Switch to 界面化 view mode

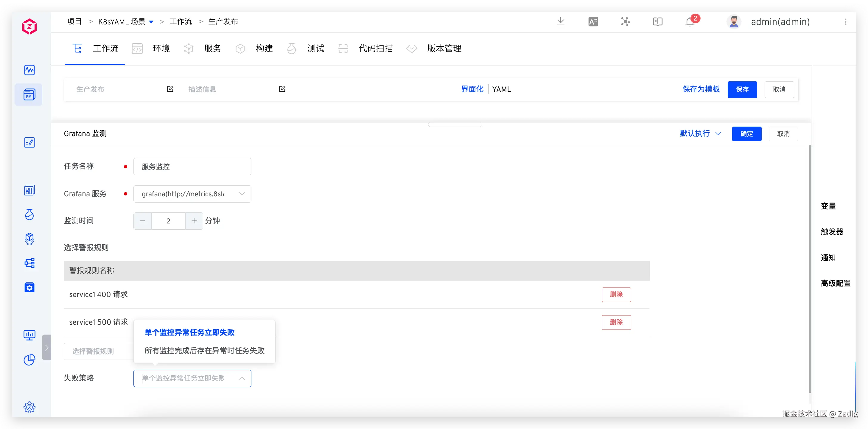[472, 89]
